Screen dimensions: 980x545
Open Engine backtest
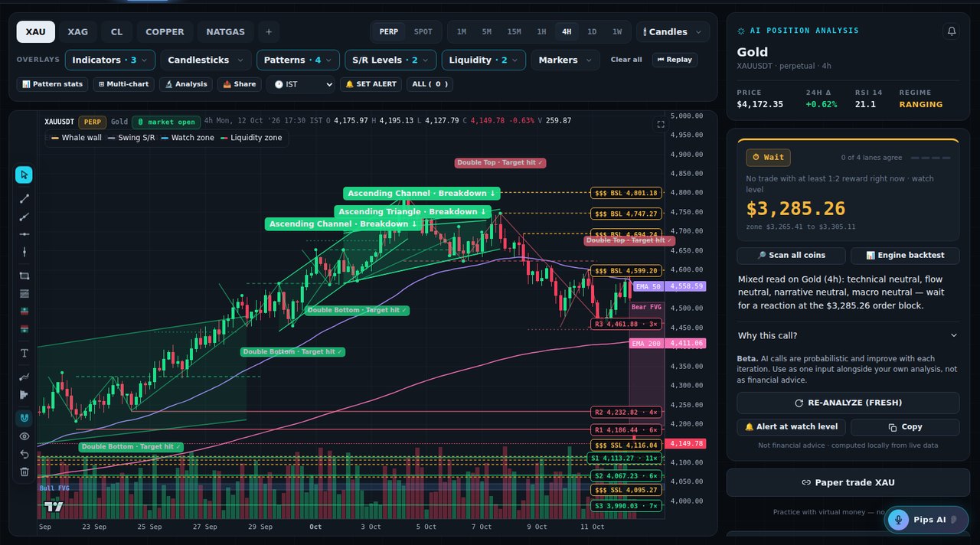click(905, 256)
